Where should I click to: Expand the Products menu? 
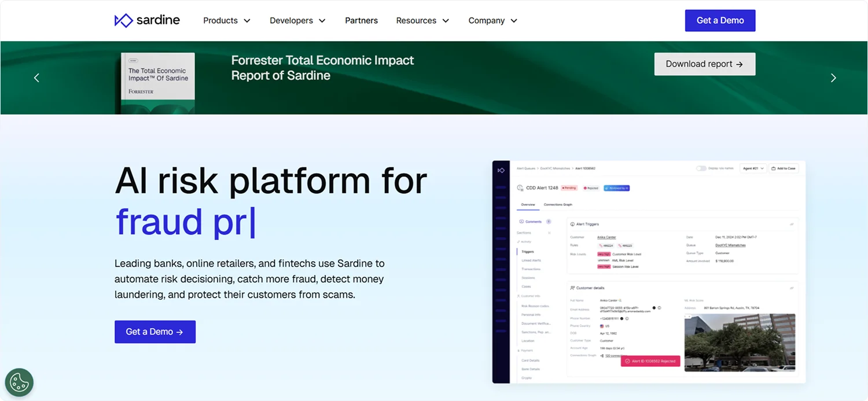tap(227, 20)
